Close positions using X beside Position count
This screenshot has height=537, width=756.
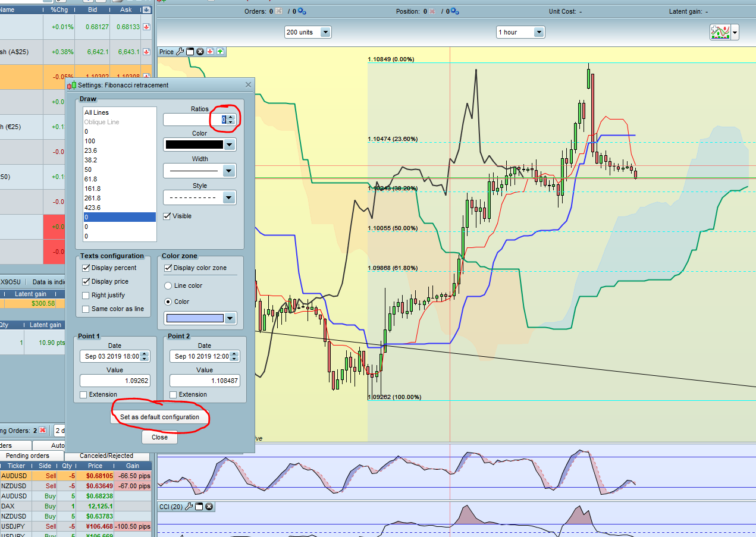pos(432,11)
